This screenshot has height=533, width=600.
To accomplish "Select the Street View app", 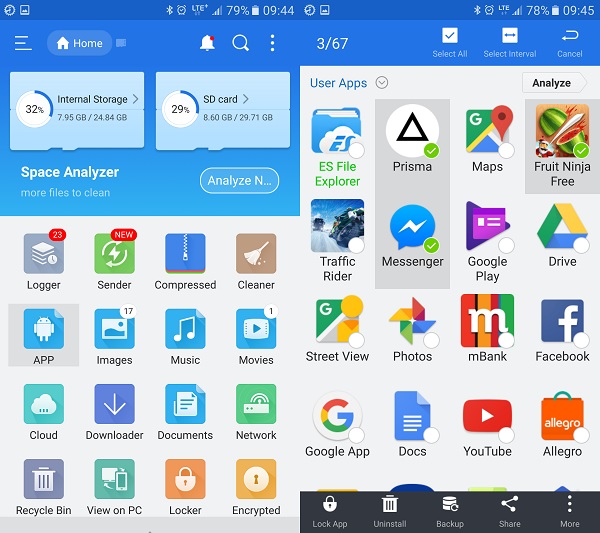I will pos(337,328).
